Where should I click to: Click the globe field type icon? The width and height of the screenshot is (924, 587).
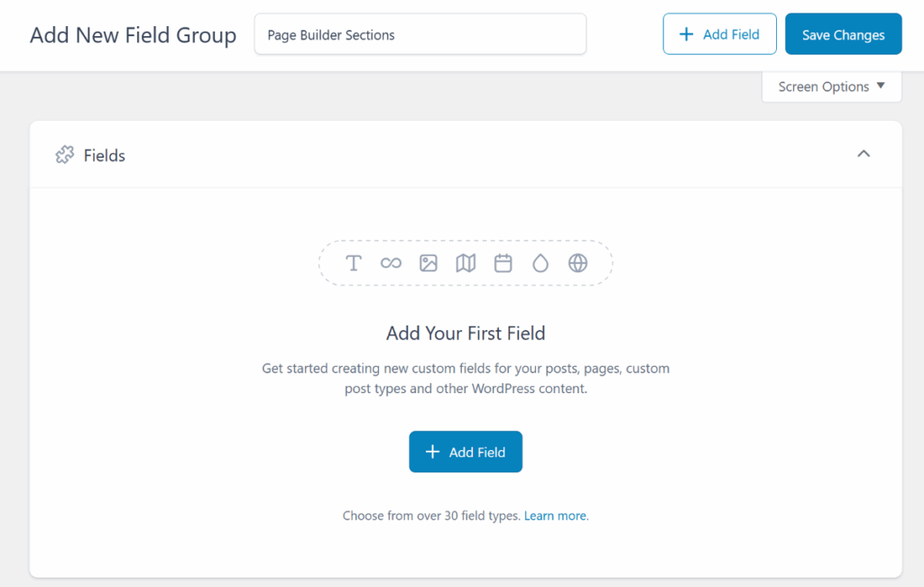[x=577, y=263]
